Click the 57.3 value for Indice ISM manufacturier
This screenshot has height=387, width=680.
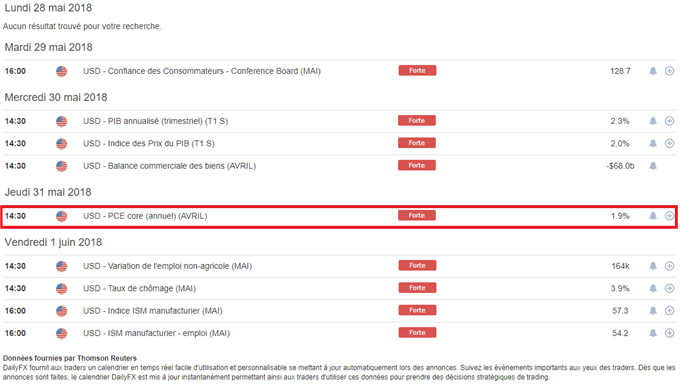coord(620,311)
